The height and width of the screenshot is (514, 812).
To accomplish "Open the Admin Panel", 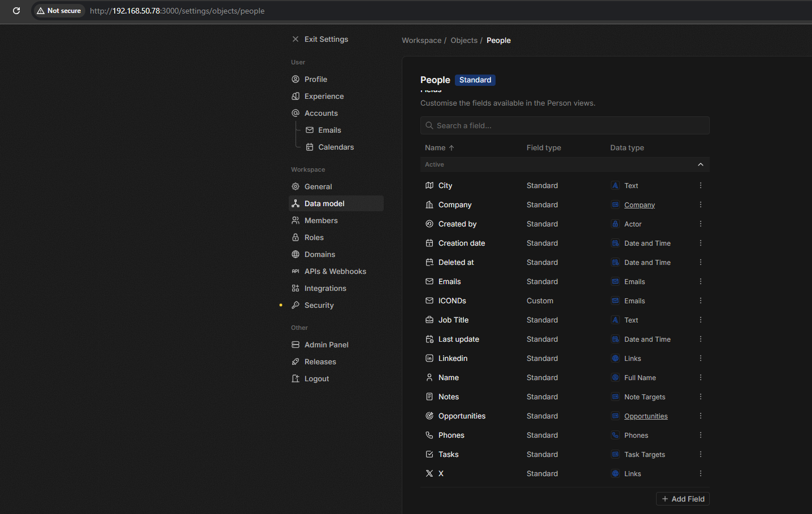I will 336,345.
